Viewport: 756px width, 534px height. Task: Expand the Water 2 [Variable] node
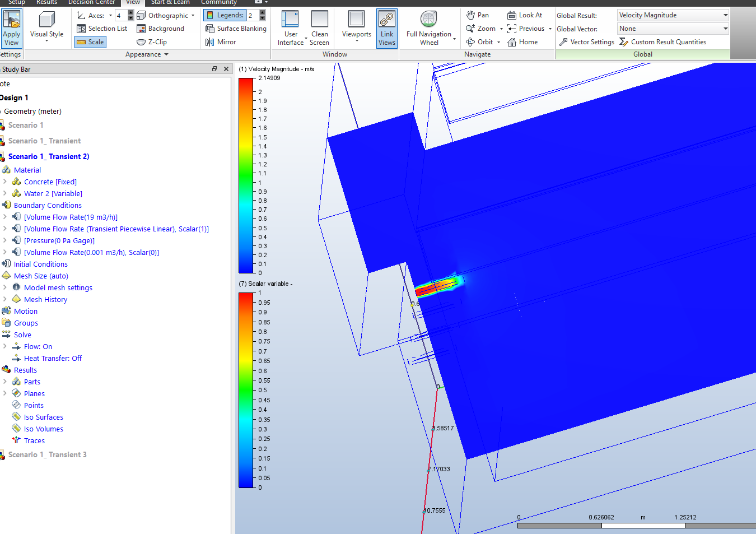click(5, 193)
